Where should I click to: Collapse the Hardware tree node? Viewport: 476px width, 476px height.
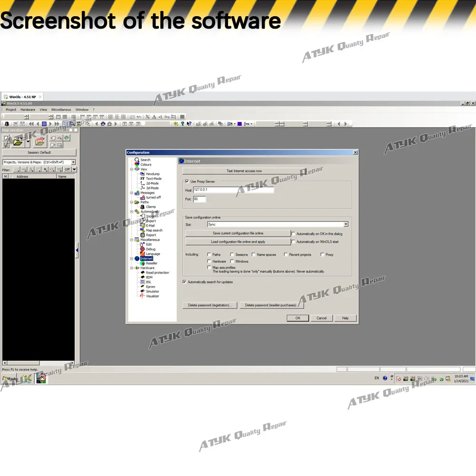[131, 268]
